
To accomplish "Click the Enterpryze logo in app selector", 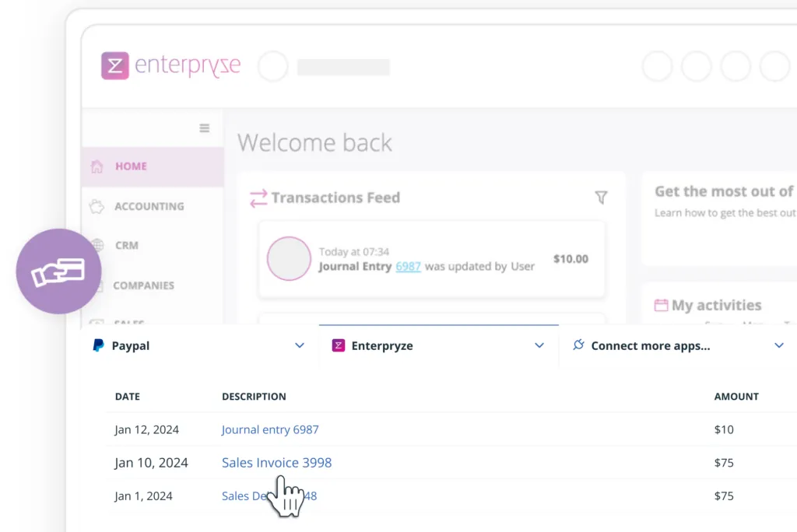I will point(338,345).
